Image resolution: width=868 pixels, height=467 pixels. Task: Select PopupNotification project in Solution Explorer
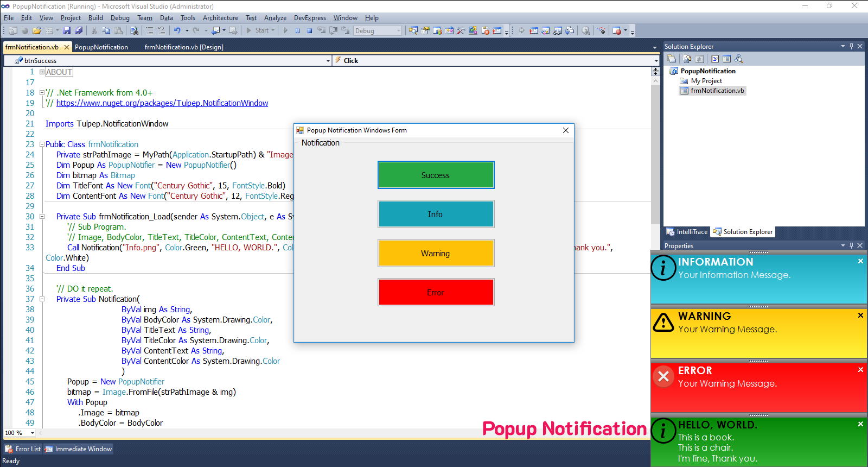[x=708, y=71]
